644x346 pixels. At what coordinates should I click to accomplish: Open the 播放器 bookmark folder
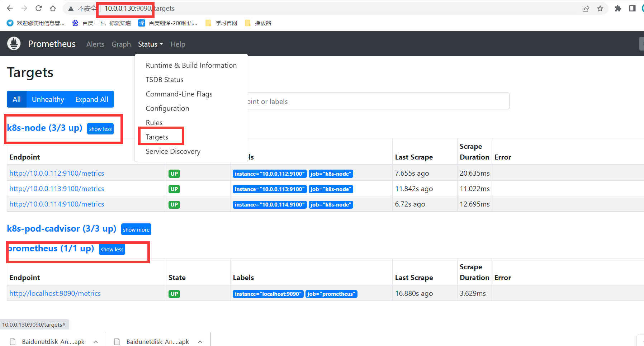point(258,23)
